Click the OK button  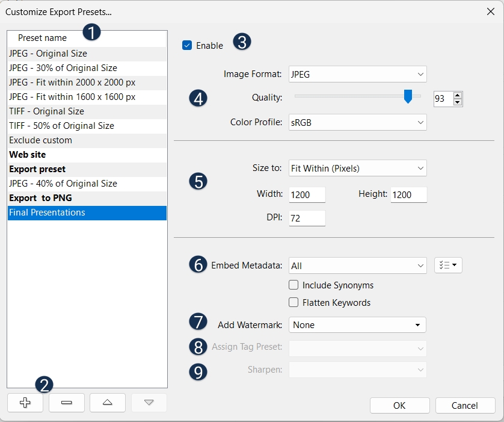pos(399,405)
